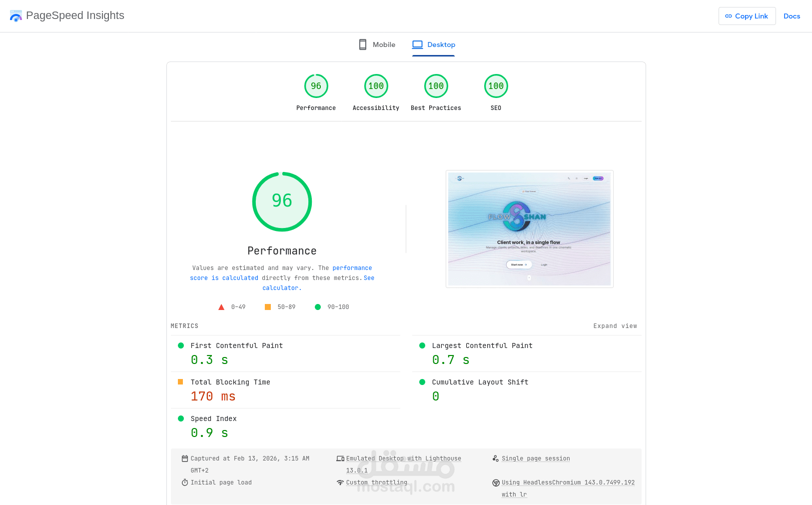Image resolution: width=812 pixels, height=505 pixels.
Task: Click the Speed Index green status dot
Action: [181, 418]
